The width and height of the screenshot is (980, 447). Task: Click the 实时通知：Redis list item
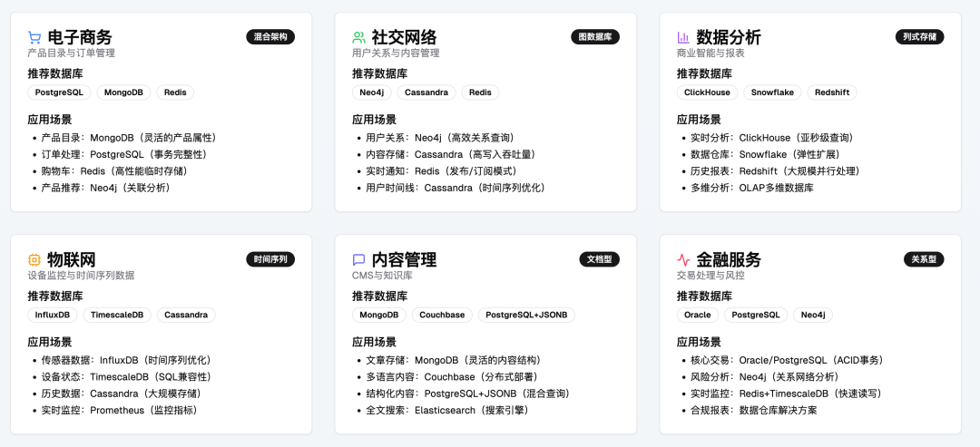441,171
